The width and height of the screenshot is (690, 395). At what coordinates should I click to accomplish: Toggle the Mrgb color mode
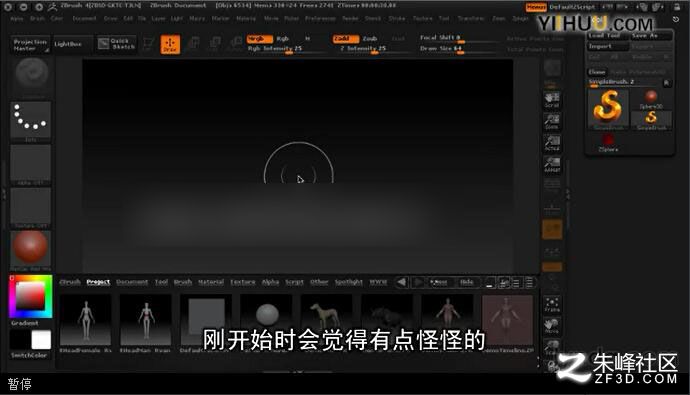260,39
